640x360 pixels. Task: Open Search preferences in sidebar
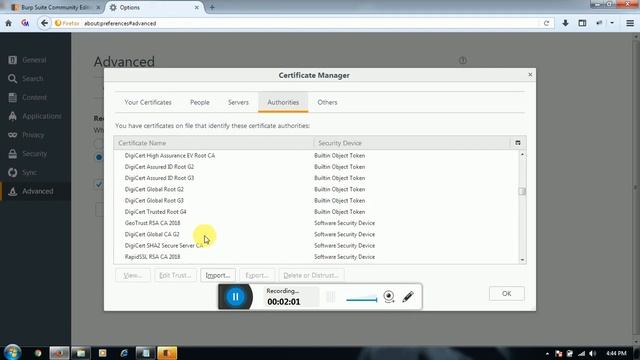[x=36, y=78]
